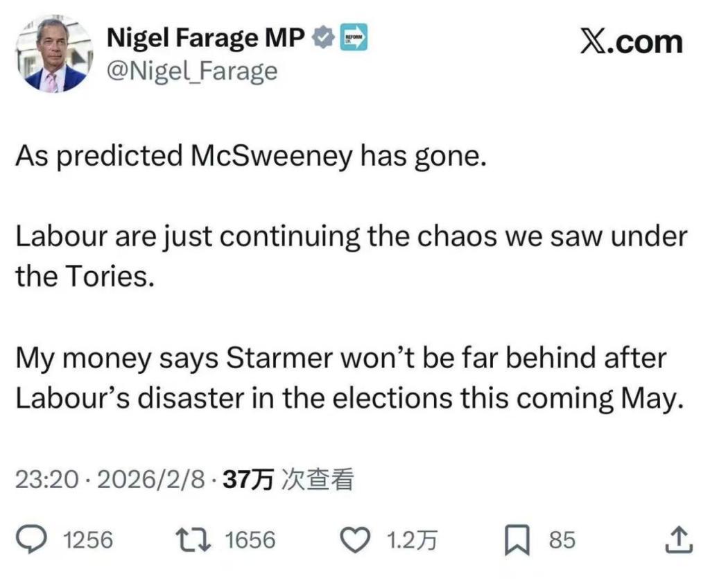Click the X.com logo text

[630, 40]
